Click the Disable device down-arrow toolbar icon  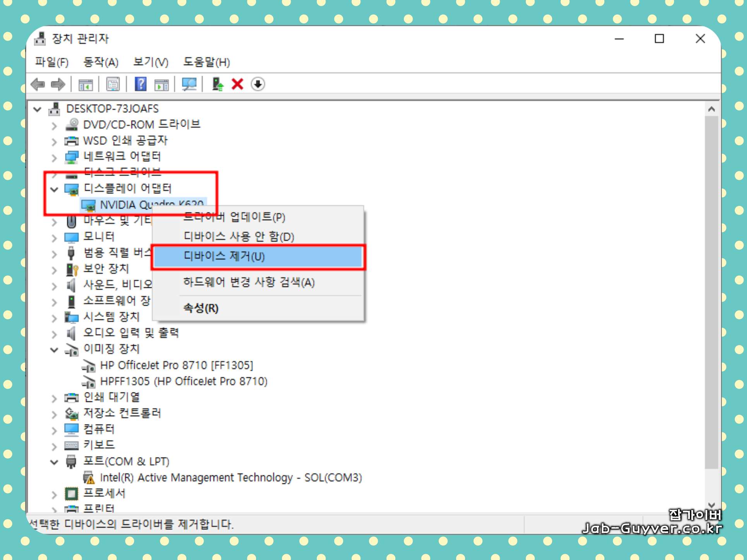point(258,84)
